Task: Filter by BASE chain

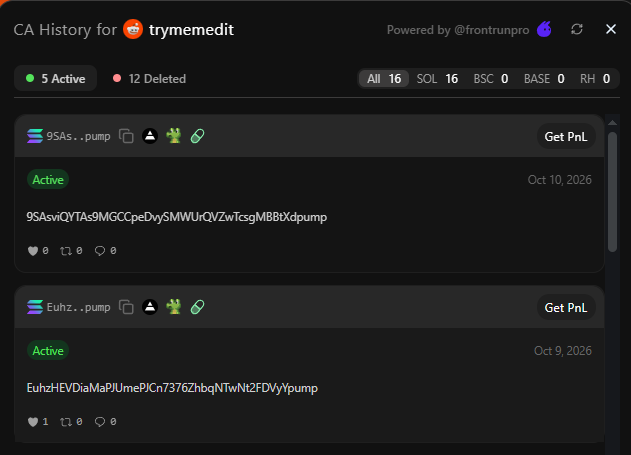Action: click(544, 78)
